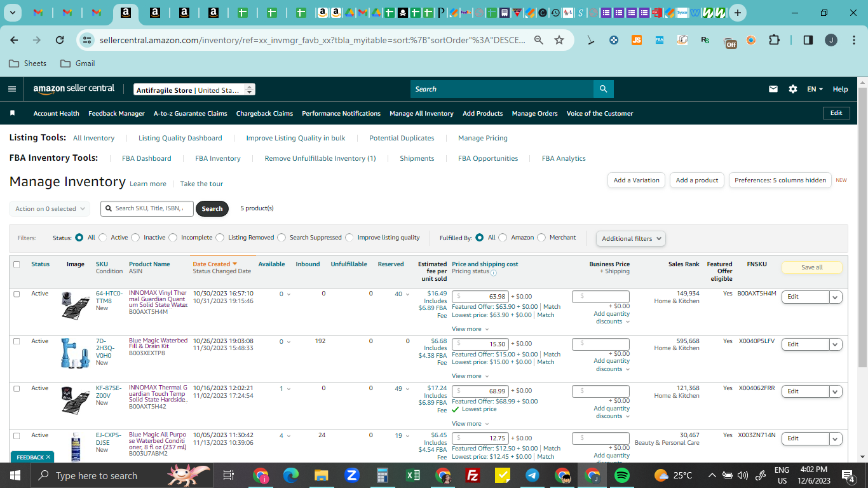The image size is (868, 488).
Task: Open the Seller Central hamburger menu
Action: pos(12,89)
